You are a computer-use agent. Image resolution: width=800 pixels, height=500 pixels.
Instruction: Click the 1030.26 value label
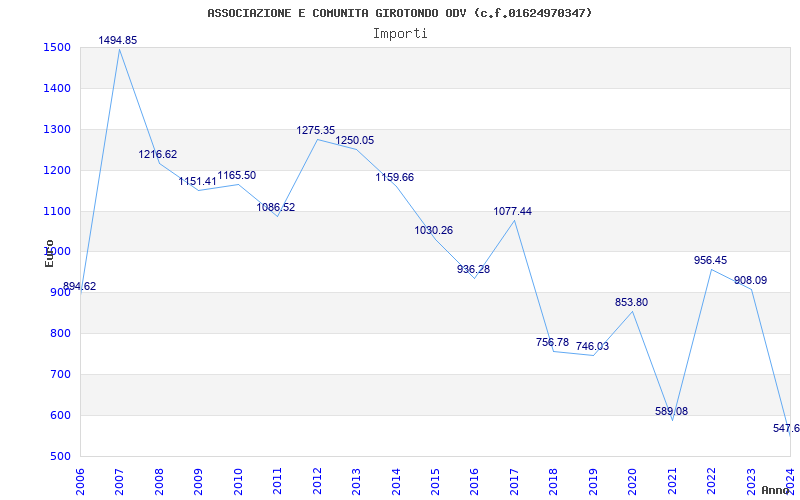click(x=434, y=230)
